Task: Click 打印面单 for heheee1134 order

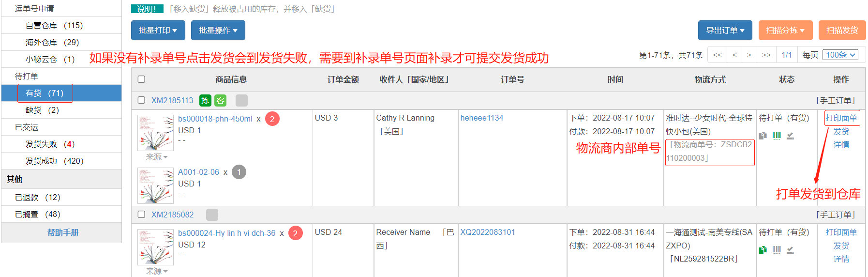Action: (x=841, y=118)
